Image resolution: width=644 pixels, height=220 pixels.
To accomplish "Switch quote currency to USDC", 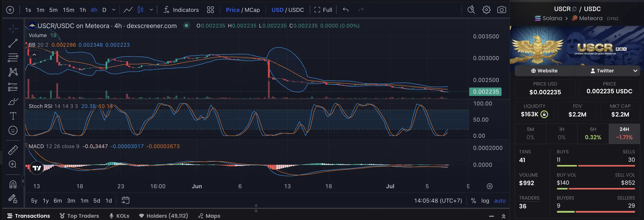I will (x=296, y=10).
